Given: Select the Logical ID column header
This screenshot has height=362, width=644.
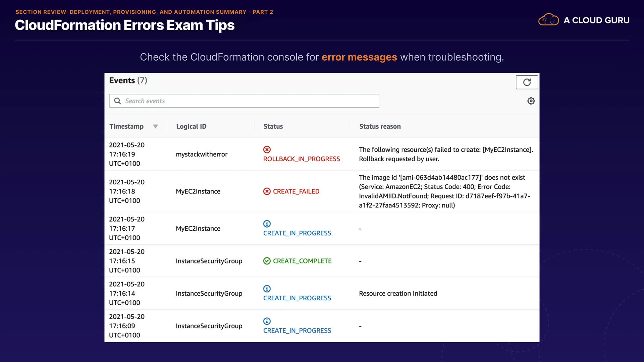Looking at the screenshot, I should point(191,126).
